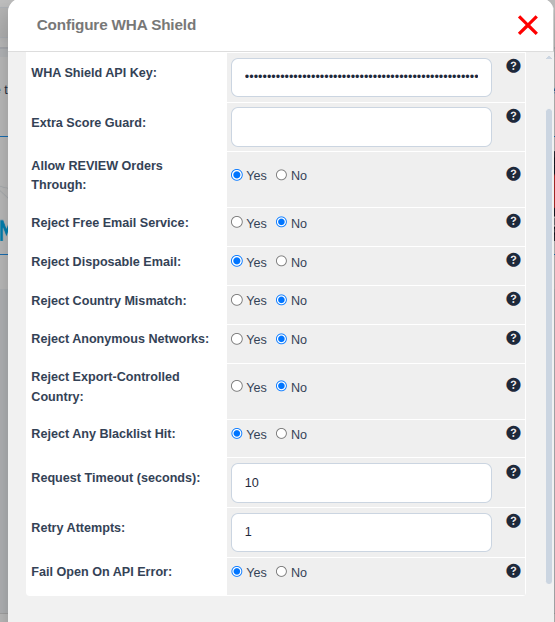Open help for WHA Shield API Key
Viewport: 555px width, 622px height.
tap(513, 66)
